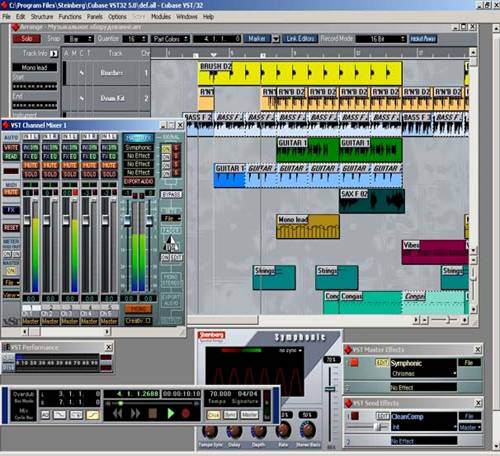Open Symphonic Christmas preset dropdown in Master Effects
500x456 pixels.
(424, 373)
